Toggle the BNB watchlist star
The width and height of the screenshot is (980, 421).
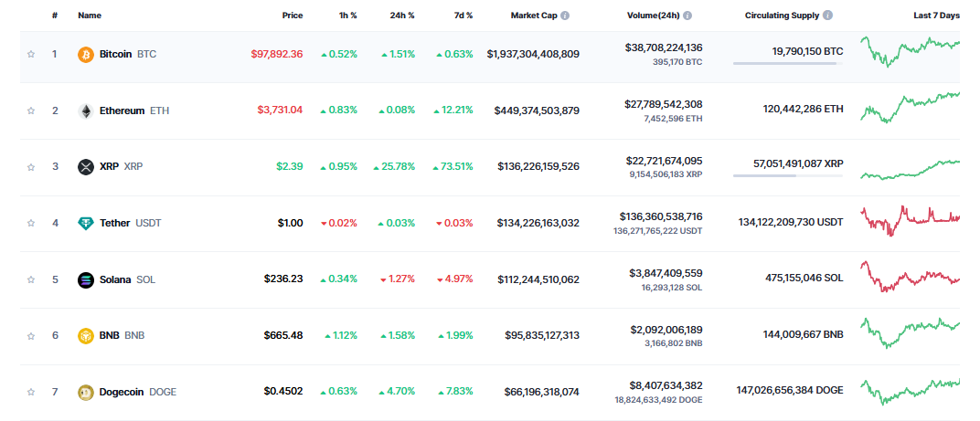point(31,335)
